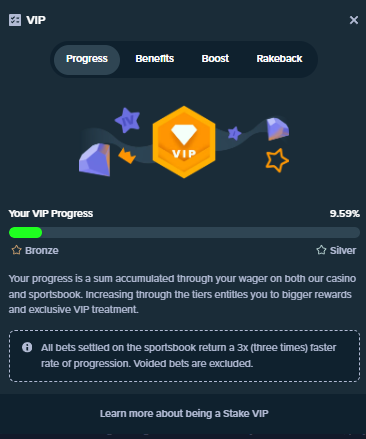Screen dimensions: 366x439
Task: Click the small orange crown icon
Action: [127, 156]
